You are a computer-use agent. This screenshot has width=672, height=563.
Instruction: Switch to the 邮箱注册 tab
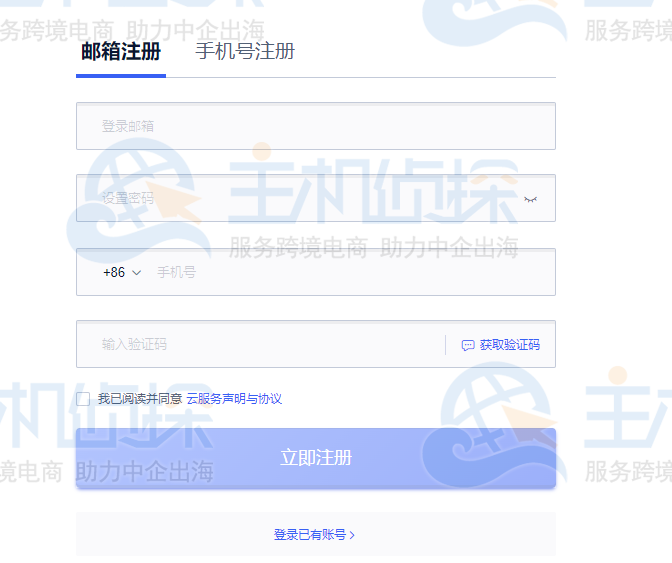click(121, 52)
